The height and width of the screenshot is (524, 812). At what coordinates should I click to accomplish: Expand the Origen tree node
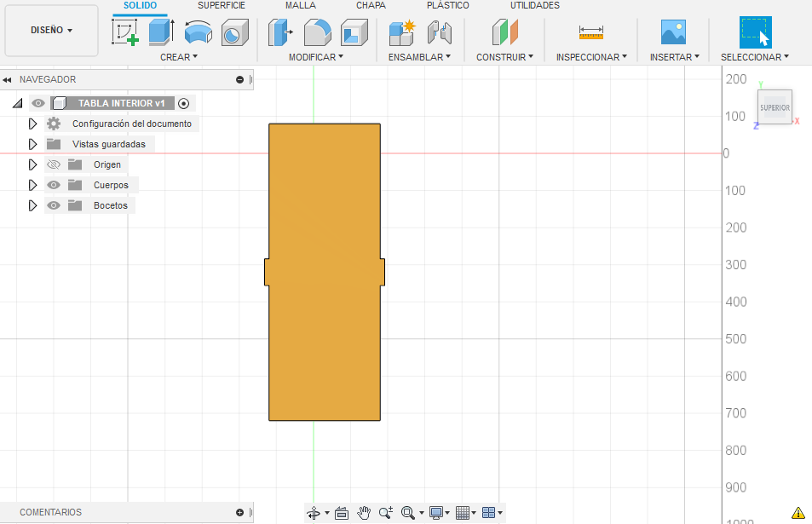32,164
